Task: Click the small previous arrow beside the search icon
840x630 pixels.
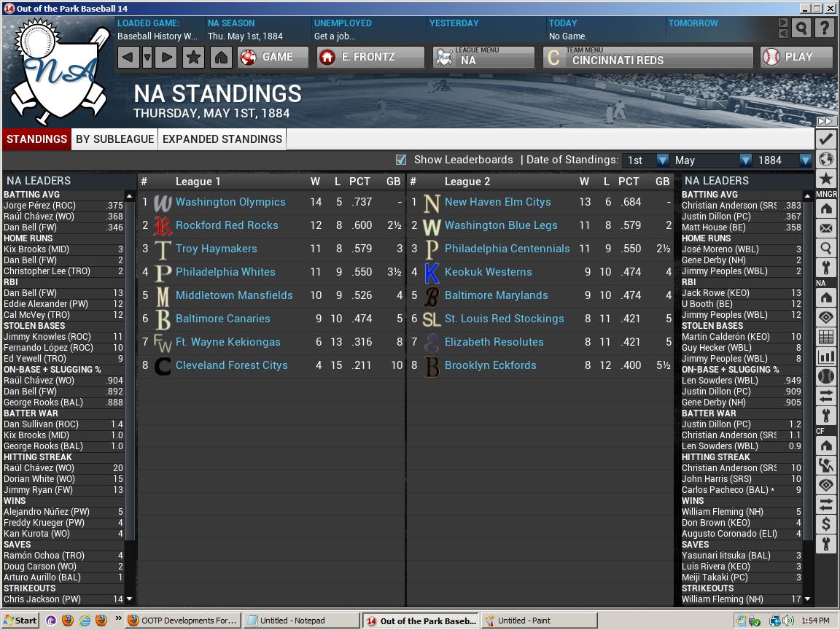Action: [x=782, y=34]
